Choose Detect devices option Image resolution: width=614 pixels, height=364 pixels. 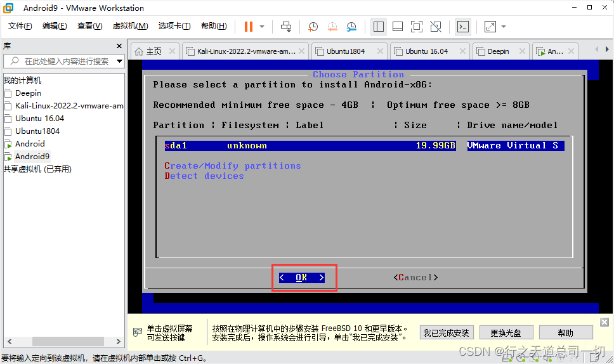pos(204,176)
